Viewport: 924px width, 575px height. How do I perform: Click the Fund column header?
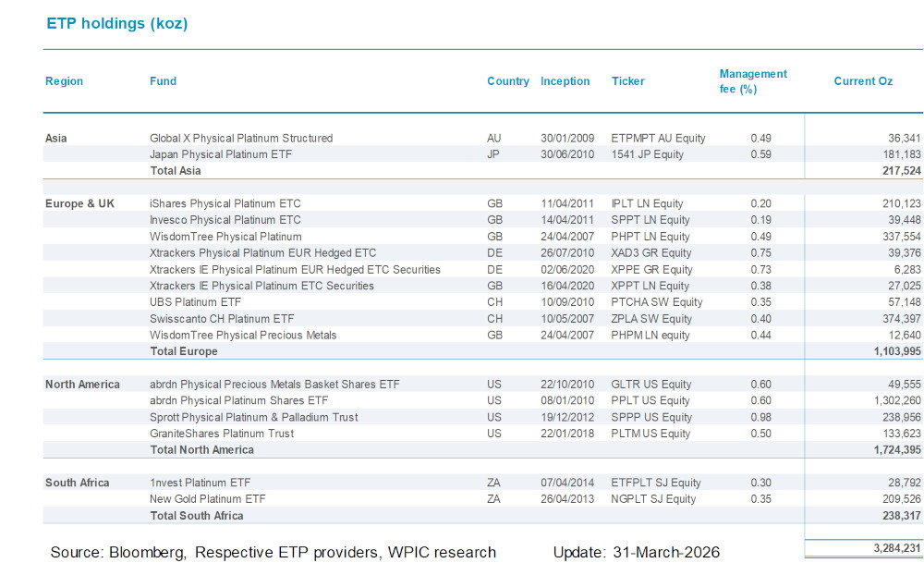click(x=163, y=81)
